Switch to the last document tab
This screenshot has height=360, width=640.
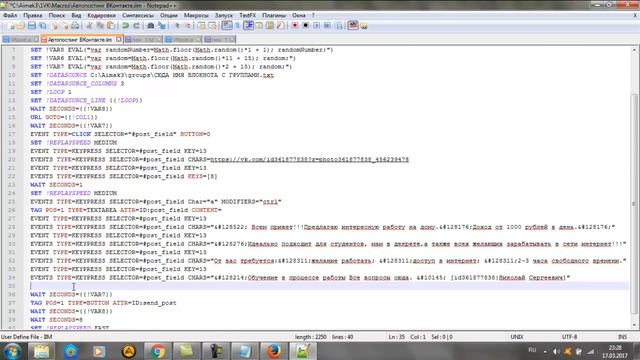220,40
